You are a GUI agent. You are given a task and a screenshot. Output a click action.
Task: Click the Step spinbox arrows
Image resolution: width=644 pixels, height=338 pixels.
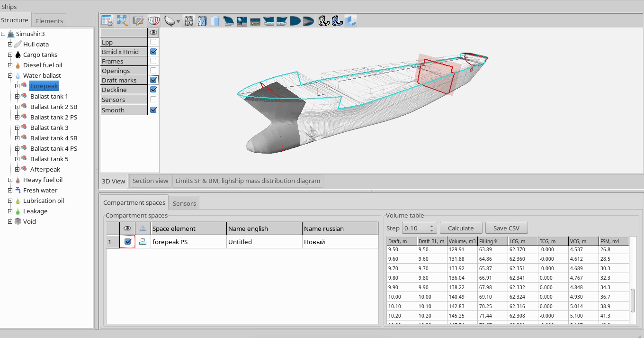click(432, 228)
